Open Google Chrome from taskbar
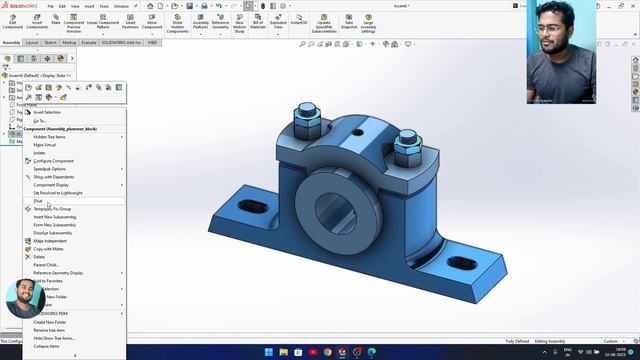This screenshot has height=360, width=640. pos(327,352)
